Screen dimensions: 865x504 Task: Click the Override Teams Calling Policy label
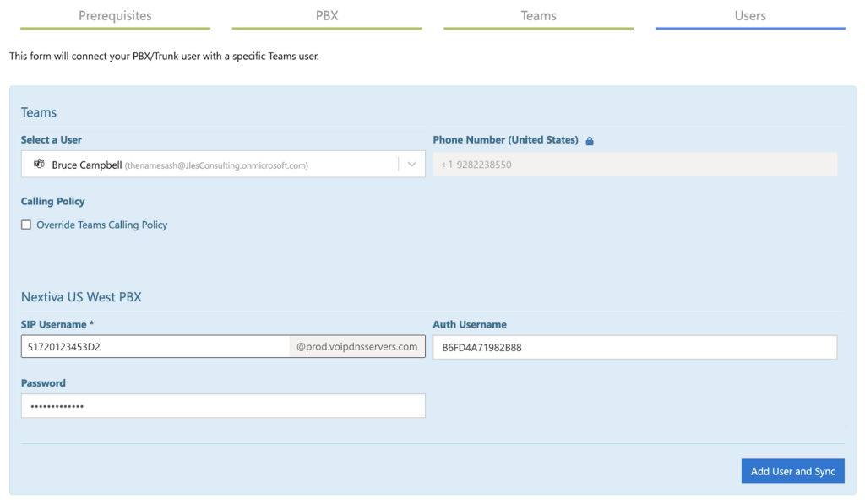pyautogui.click(x=102, y=225)
